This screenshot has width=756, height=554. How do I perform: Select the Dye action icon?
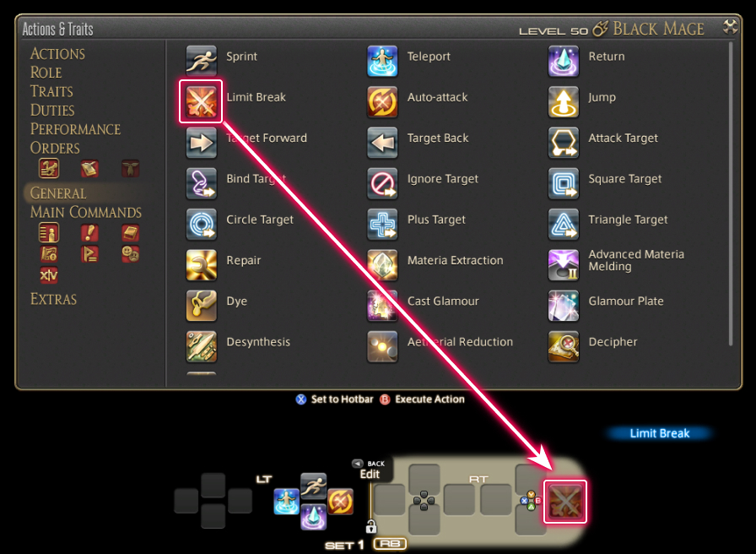pyautogui.click(x=202, y=306)
